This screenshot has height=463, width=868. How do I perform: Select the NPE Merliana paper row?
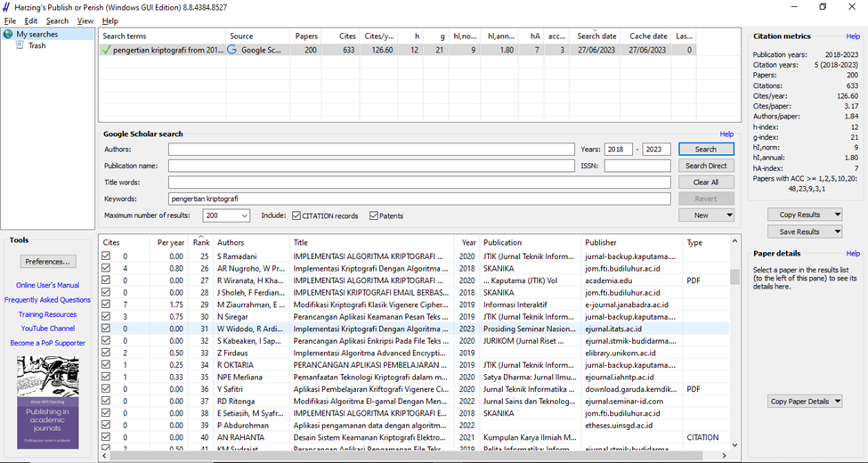415,378
